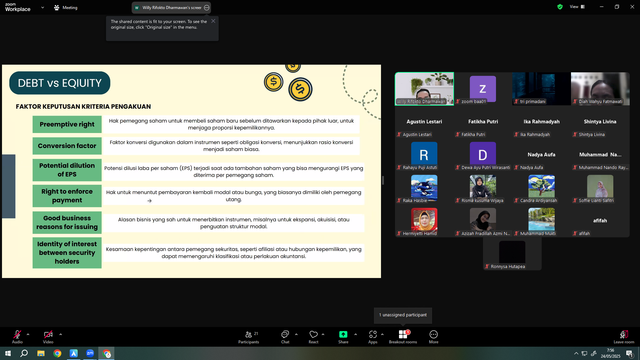Open options on Willy's screen share label

(207, 7)
